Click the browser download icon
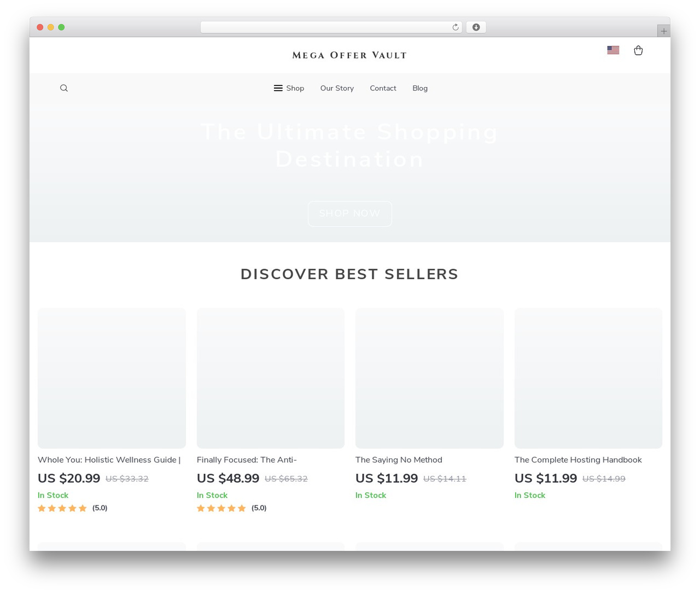Image resolution: width=700 pixels, height=593 pixels. point(476,27)
